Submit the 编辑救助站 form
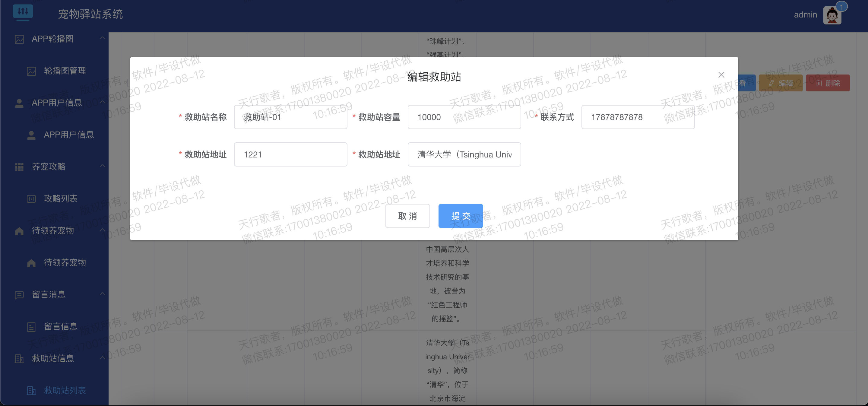 [460, 216]
